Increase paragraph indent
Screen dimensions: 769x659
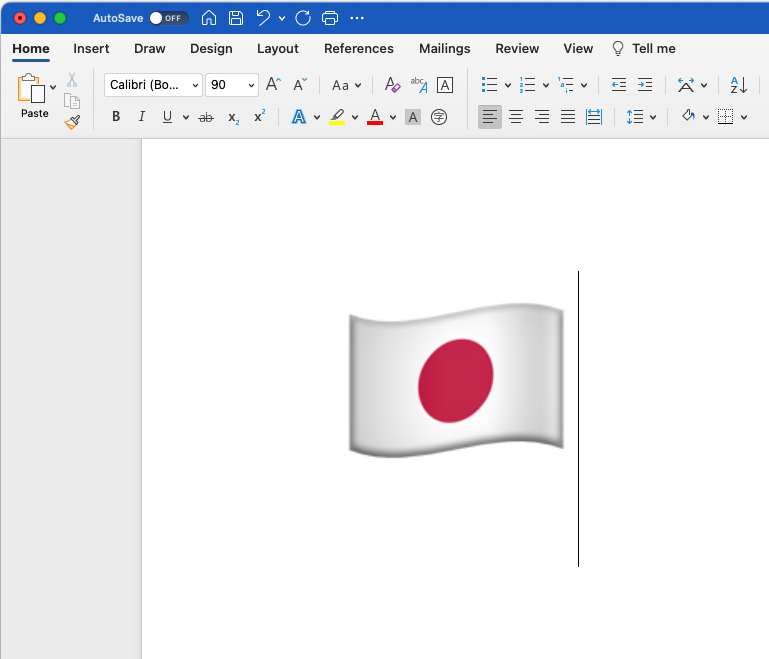point(645,85)
